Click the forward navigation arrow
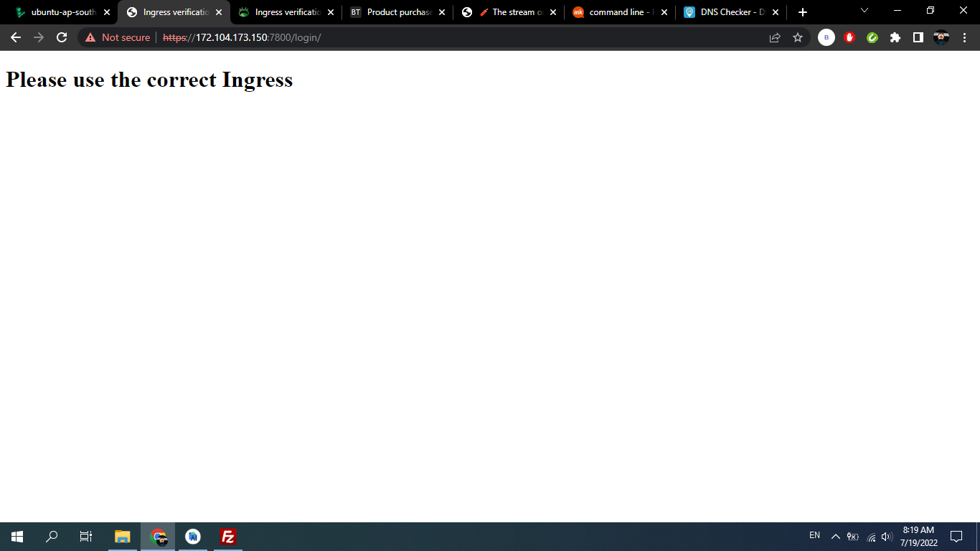 click(x=39, y=37)
